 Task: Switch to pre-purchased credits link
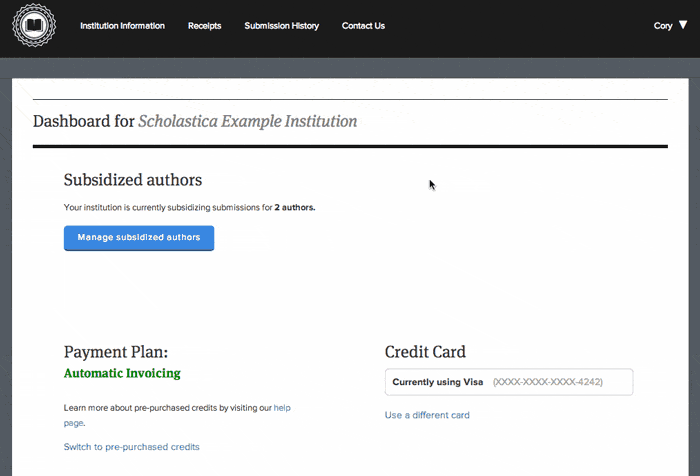pos(132,447)
